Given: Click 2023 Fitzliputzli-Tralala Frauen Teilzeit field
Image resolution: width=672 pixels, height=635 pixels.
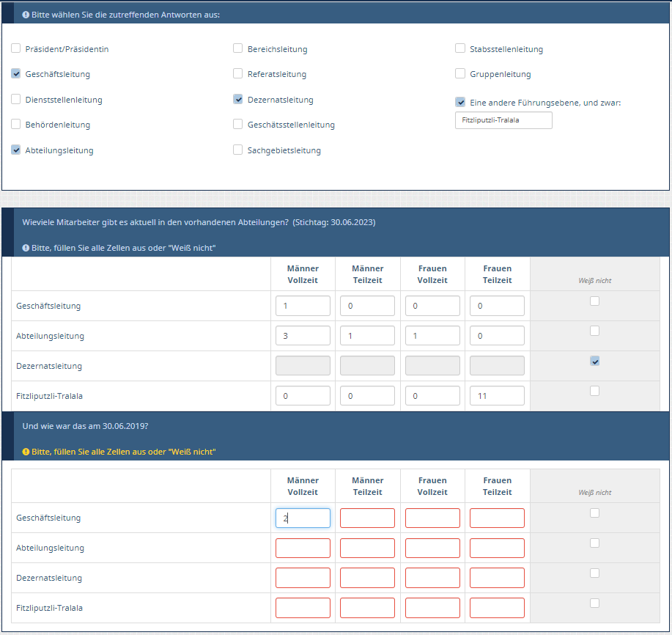Looking at the screenshot, I should pyautogui.click(x=497, y=396).
